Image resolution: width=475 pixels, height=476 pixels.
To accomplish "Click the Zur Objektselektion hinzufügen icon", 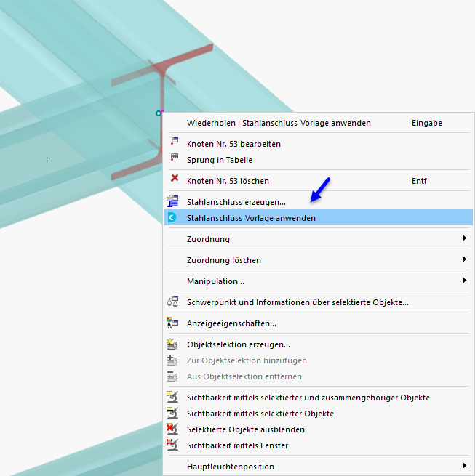I will [x=172, y=360].
